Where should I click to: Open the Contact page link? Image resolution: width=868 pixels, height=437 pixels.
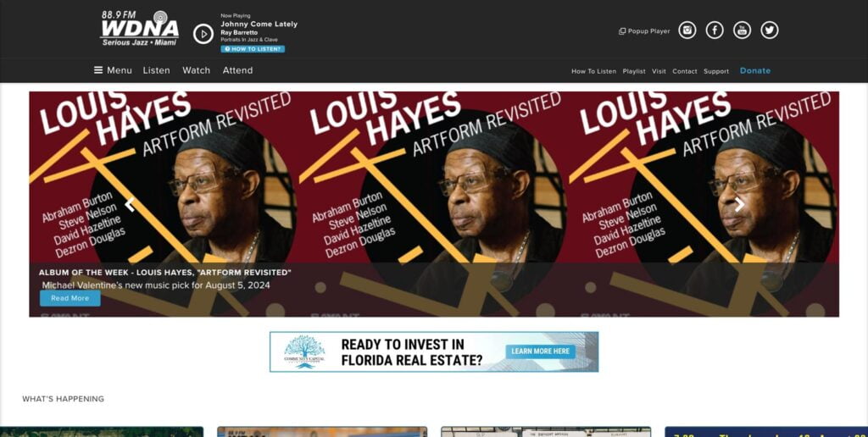685,71
